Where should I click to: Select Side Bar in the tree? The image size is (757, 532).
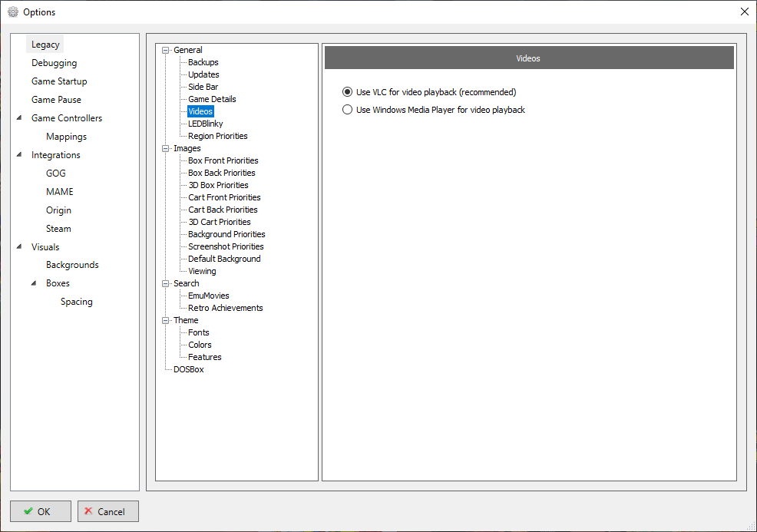(203, 87)
